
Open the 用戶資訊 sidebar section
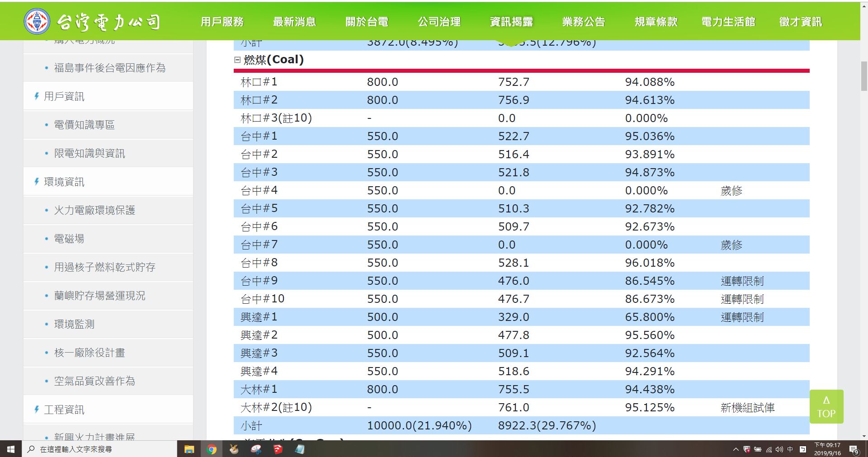click(64, 96)
